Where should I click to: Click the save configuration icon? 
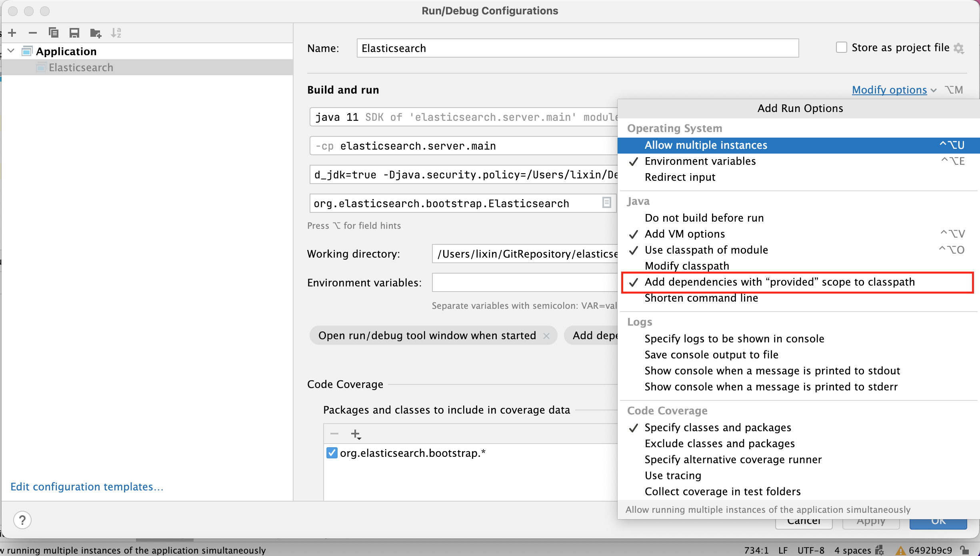click(x=74, y=32)
